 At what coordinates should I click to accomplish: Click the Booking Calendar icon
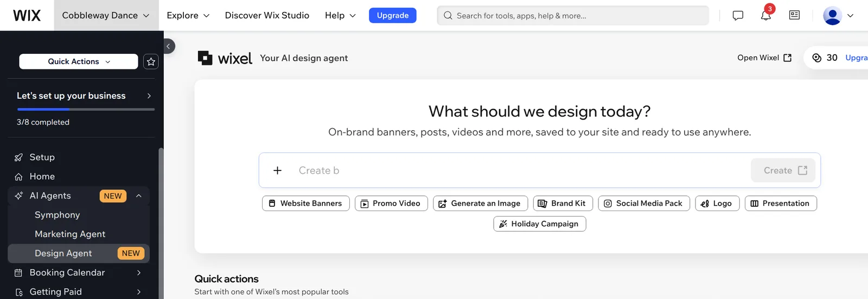point(18,272)
